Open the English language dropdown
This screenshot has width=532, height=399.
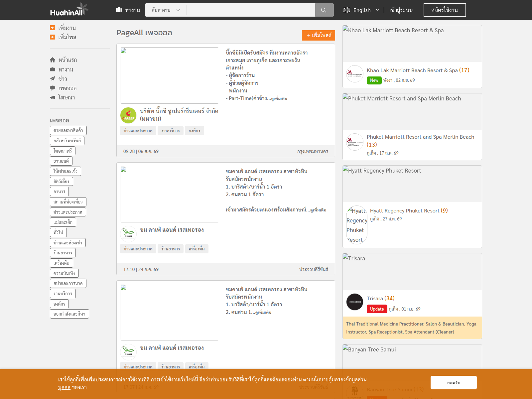pyautogui.click(x=361, y=10)
